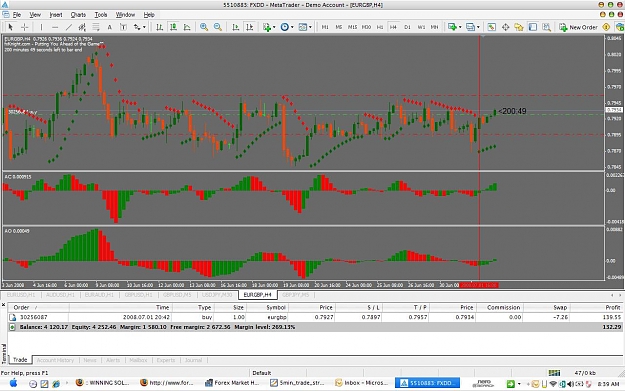Click the Default profile in status bar
Viewport: 625px width, 391px height.
262,373
